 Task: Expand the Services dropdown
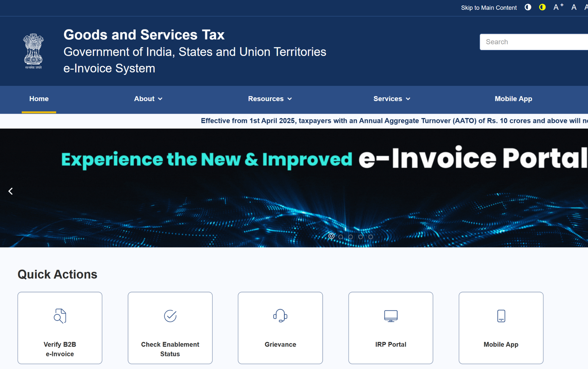(x=391, y=98)
